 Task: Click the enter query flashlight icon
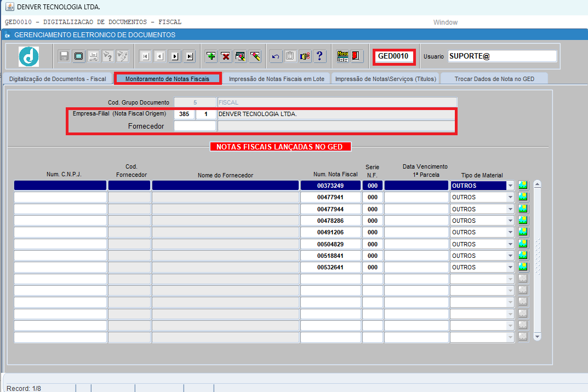coord(108,56)
